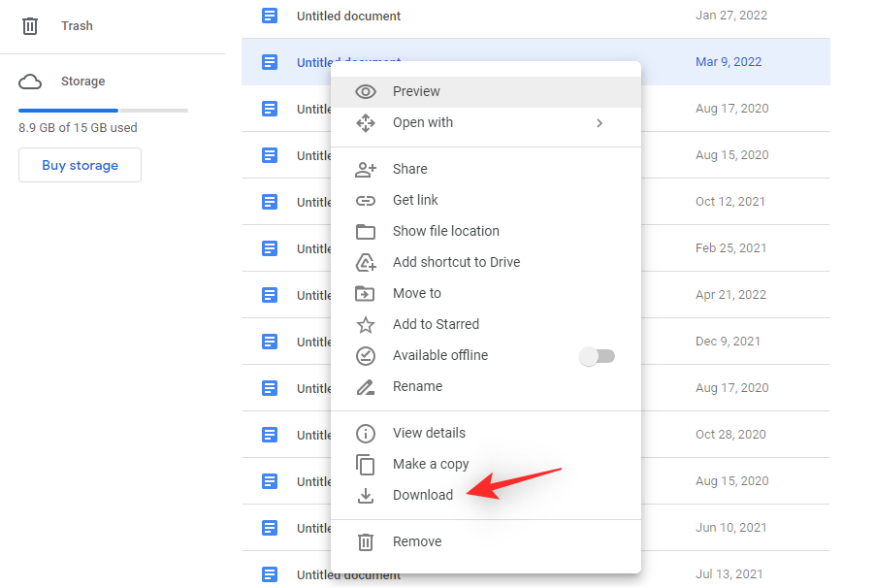875x588 pixels.
Task: Click the Add shortcut to Drive icon
Action: coord(366,262)
